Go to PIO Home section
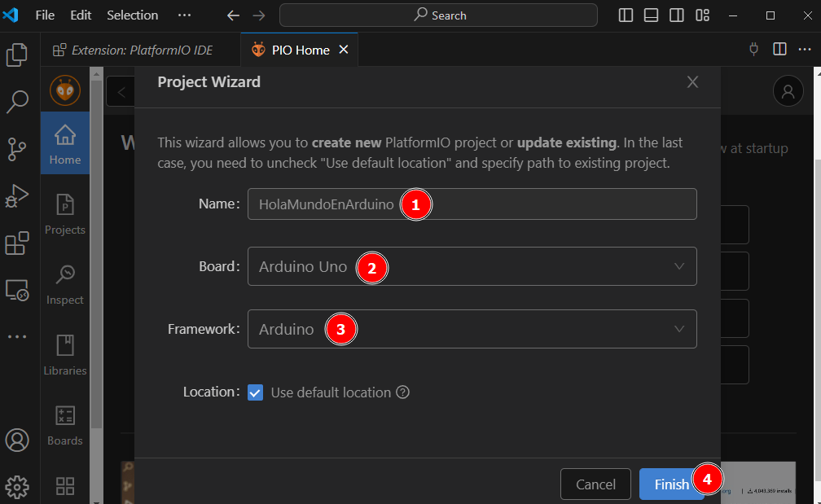This screenshot has height=504, width=821. click(x=65, y=142)
